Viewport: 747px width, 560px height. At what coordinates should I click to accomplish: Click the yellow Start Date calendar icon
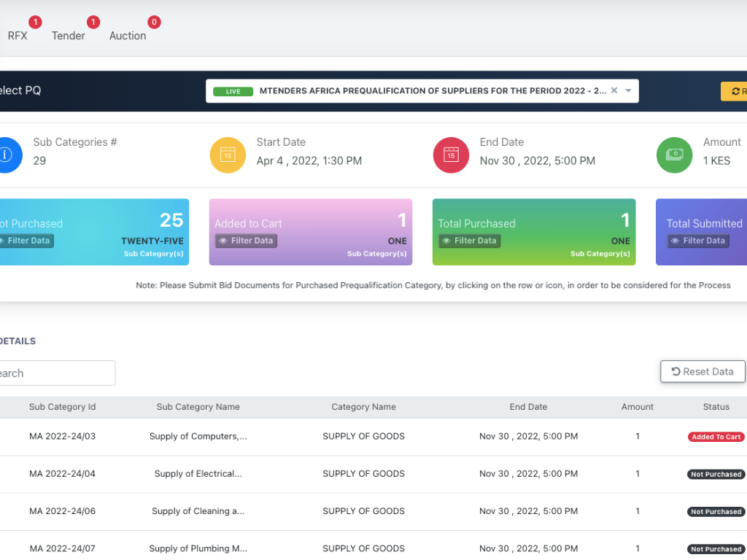coord(228,155)
